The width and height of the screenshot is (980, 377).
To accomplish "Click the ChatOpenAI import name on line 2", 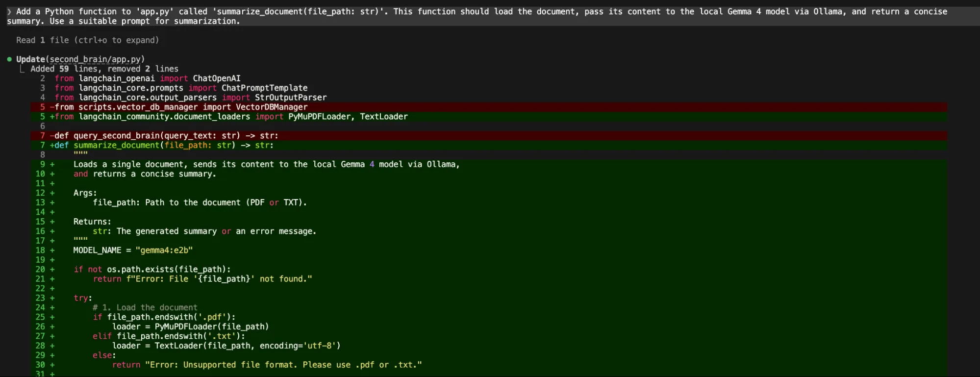I will pos(217,78).
